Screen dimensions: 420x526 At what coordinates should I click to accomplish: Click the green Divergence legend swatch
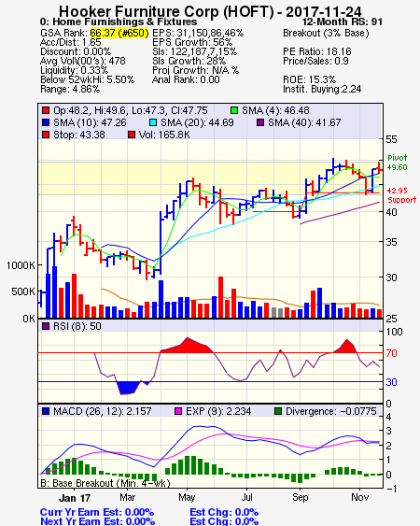(278, 411)
